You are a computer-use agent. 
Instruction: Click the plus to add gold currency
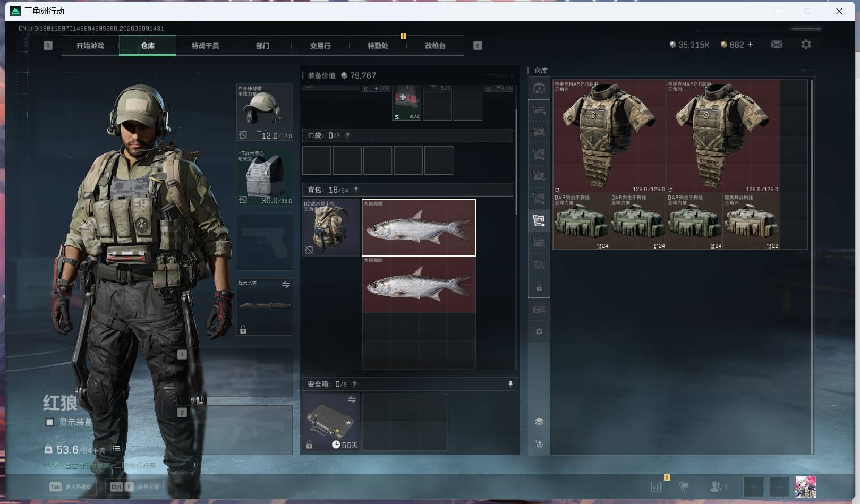pos(750,45)
